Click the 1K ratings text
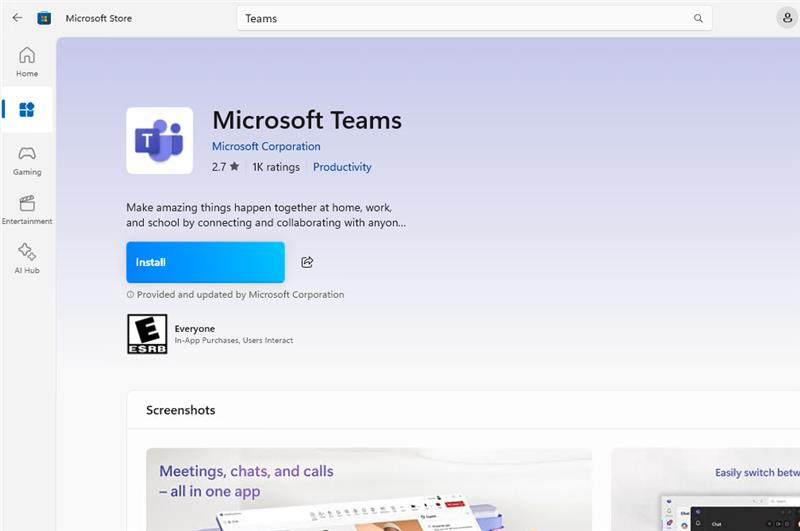This screenshot has height=531, width=800. click(x=276, y=167)
